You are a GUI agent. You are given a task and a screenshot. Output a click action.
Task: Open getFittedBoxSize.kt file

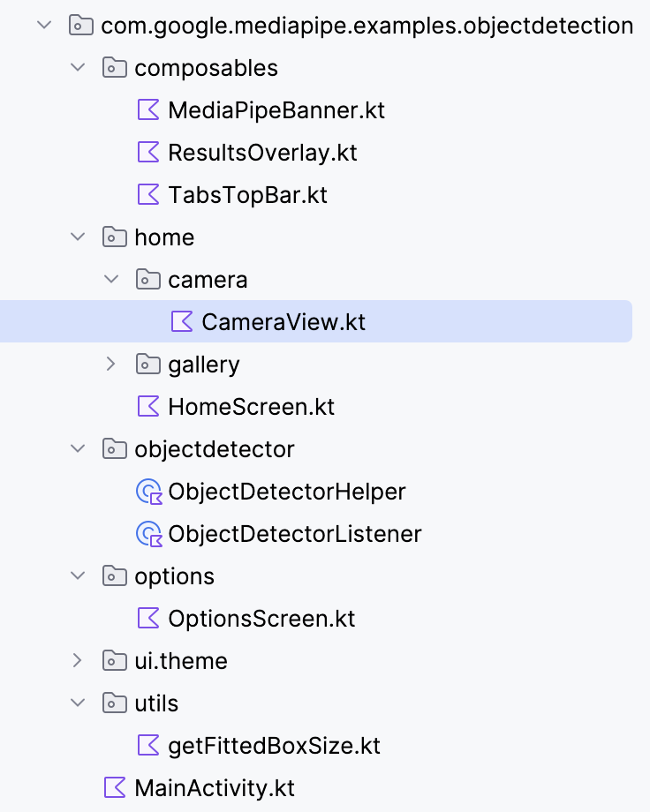pos(274,747)
